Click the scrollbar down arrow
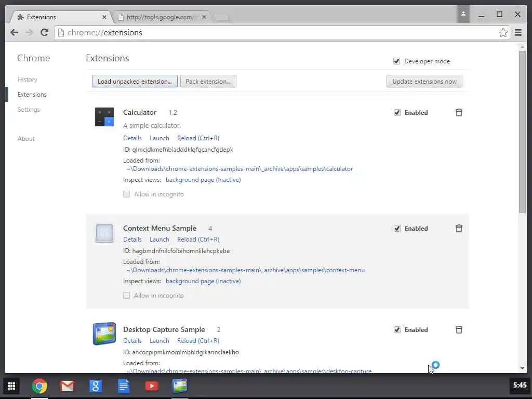Screen dimensions: 532x399 522,368
